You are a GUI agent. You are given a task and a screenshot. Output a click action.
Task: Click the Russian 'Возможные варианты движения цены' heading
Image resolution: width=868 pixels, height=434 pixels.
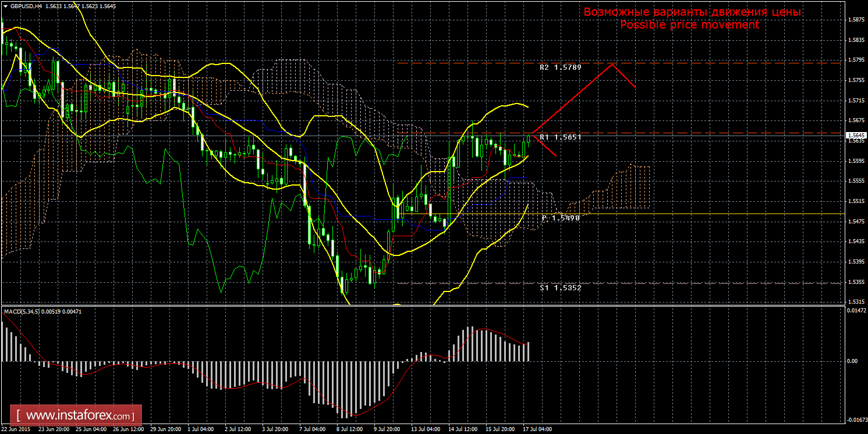[x=692, y=12]
